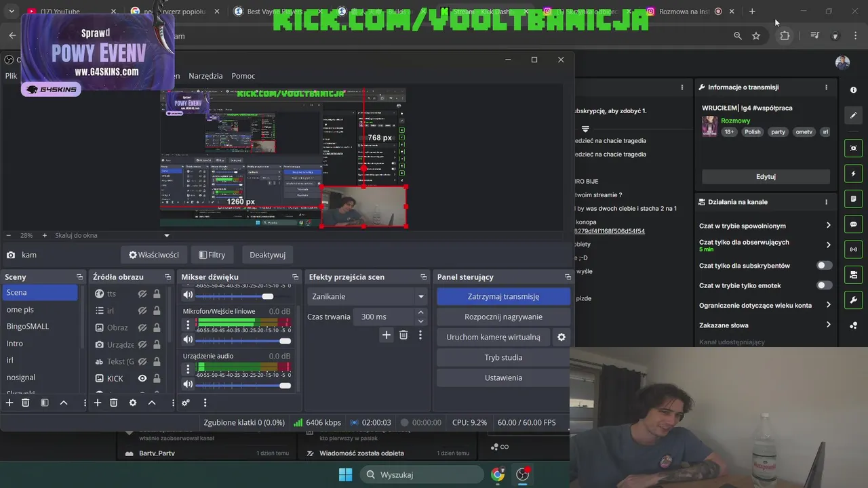Move selected source up in Źródła obrazu

152,403
